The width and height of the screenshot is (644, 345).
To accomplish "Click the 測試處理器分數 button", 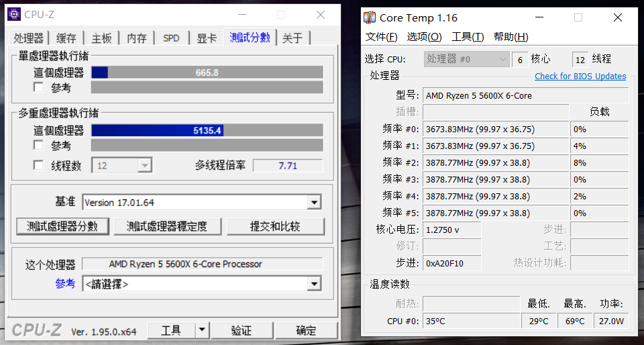I will [x=62, y=226].
